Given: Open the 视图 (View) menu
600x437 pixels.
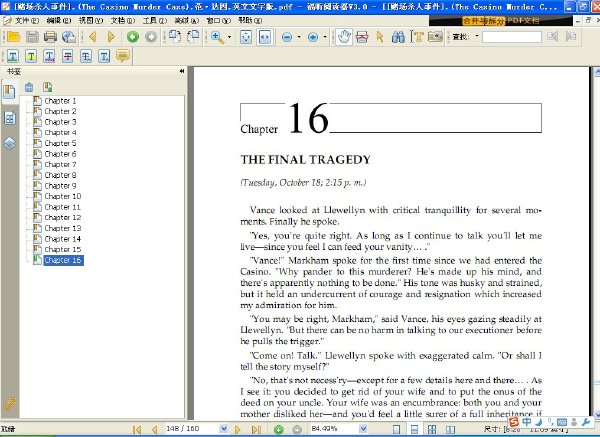Looking at the screenshot, I should 91,21.
